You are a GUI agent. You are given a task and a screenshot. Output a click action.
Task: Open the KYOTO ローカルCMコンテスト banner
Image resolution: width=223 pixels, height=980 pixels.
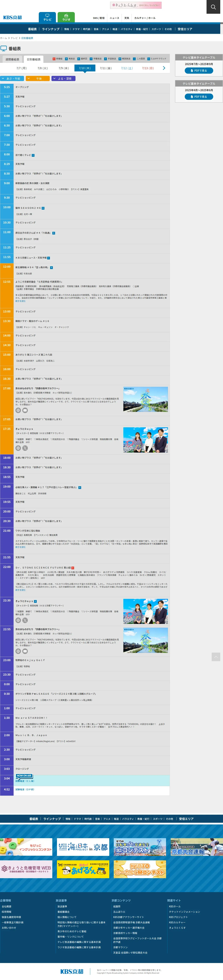[140, 869]
